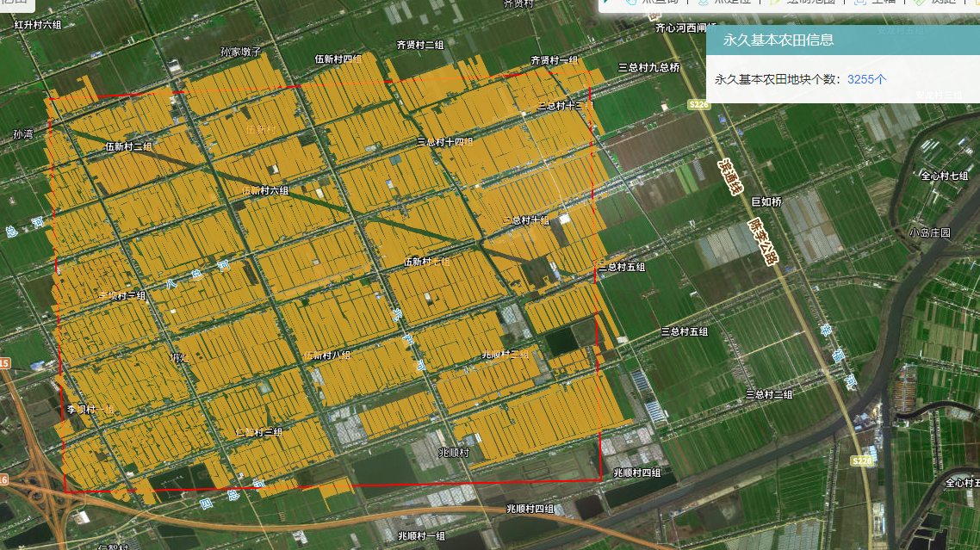
Task: Click the 全心村七组 village label
Action: 945,176
